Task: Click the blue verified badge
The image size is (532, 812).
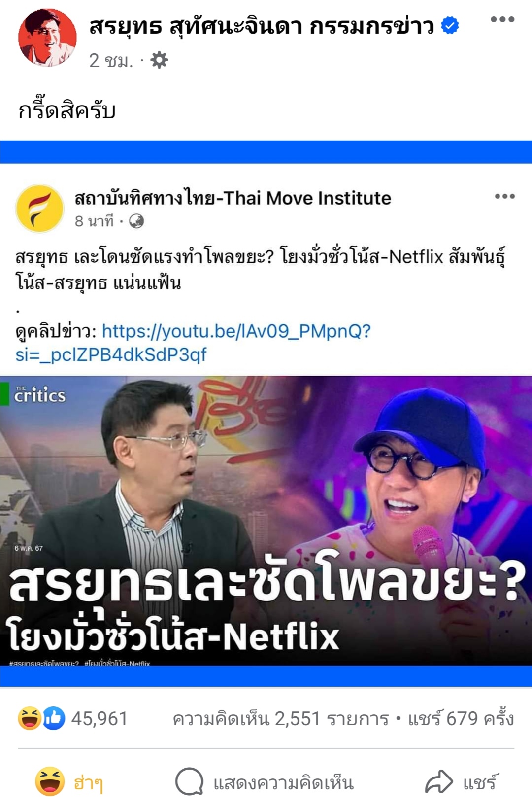Action: point(450,25)
